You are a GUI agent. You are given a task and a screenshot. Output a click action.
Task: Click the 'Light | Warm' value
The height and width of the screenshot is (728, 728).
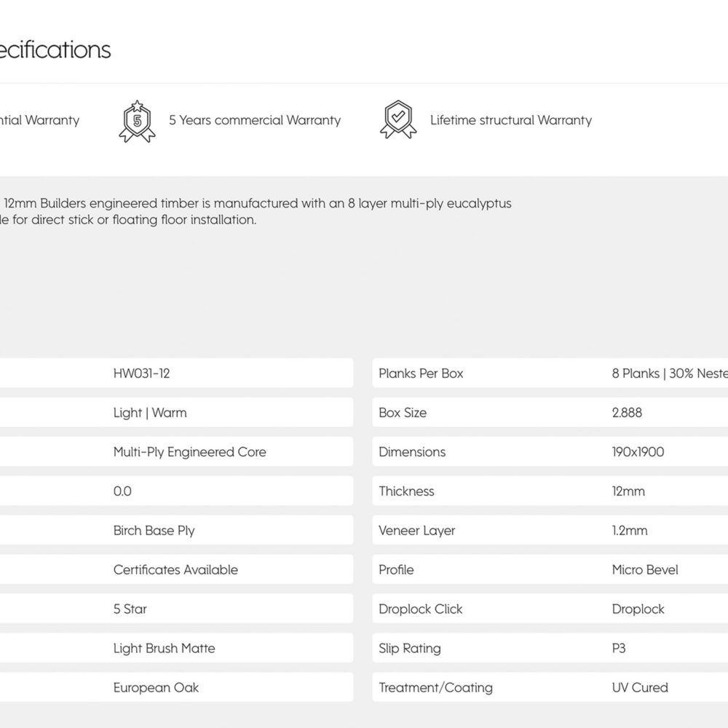tap(150, 413)
